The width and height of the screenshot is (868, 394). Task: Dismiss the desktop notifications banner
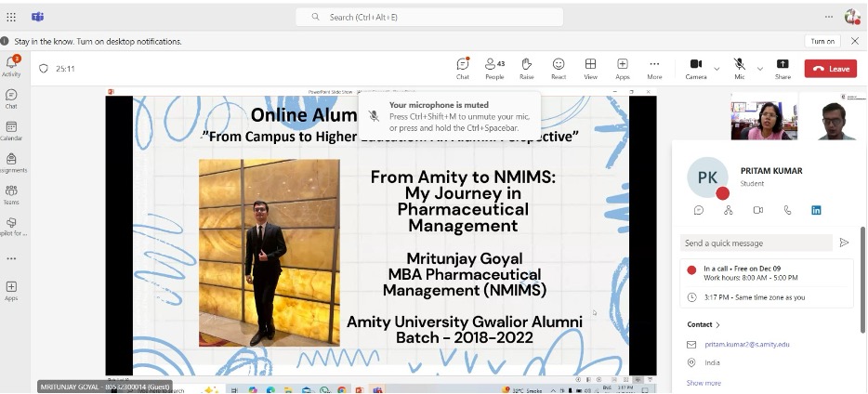pos(855,41)
